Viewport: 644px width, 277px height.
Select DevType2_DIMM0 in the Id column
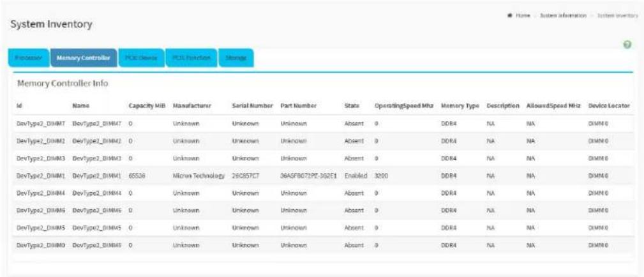pos(41,244)
